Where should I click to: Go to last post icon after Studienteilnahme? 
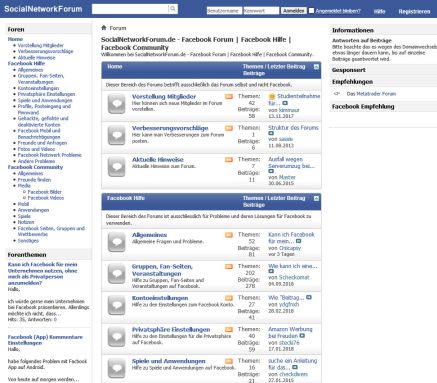285,103
